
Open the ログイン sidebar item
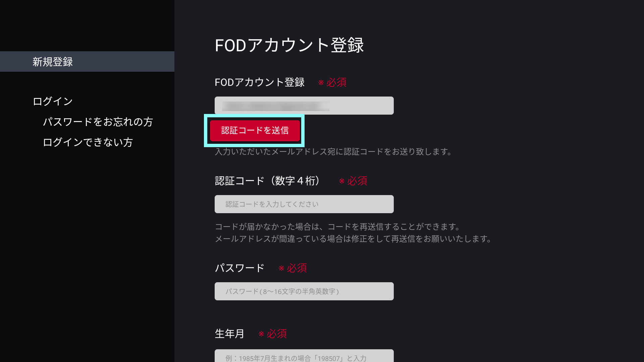(53, 101)
